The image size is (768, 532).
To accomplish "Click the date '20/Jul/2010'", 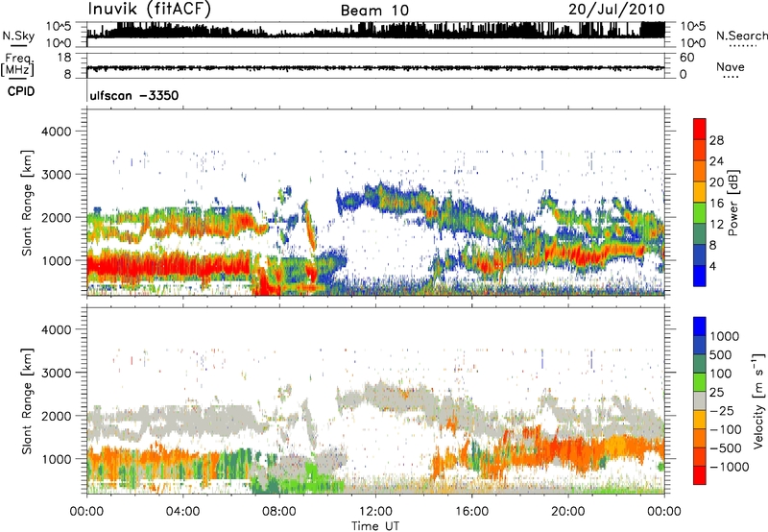I will (x=616, y=9).
